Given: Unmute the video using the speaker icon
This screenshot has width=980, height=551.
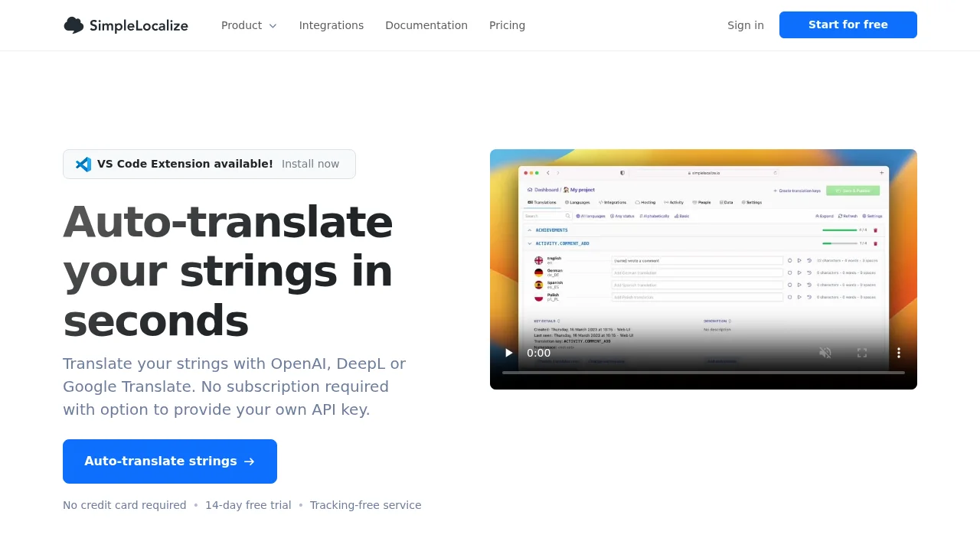Looking at the screenshot, I should click(825, 353).
